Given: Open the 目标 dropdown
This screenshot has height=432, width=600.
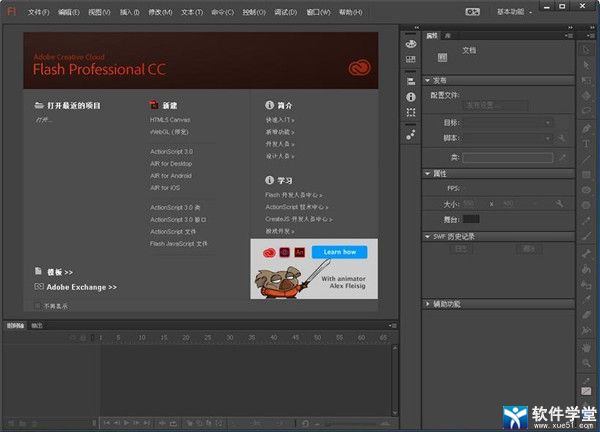Looking at the screenshot, I should point(508,123).
